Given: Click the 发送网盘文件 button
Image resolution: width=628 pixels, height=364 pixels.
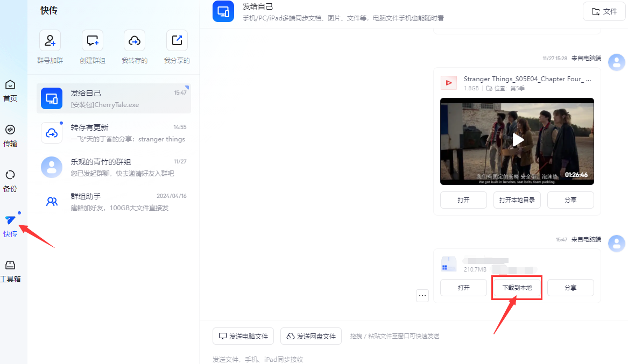Looking at the screenshot, I should [311, 336].
